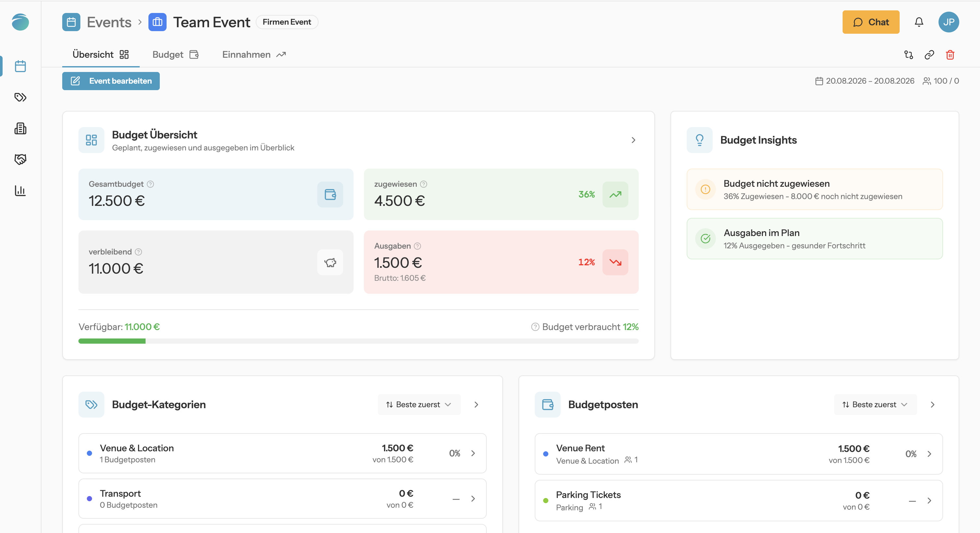Open the calendar events sidebar icon
This screenshot has height=533, width=980.
(20, 66)
